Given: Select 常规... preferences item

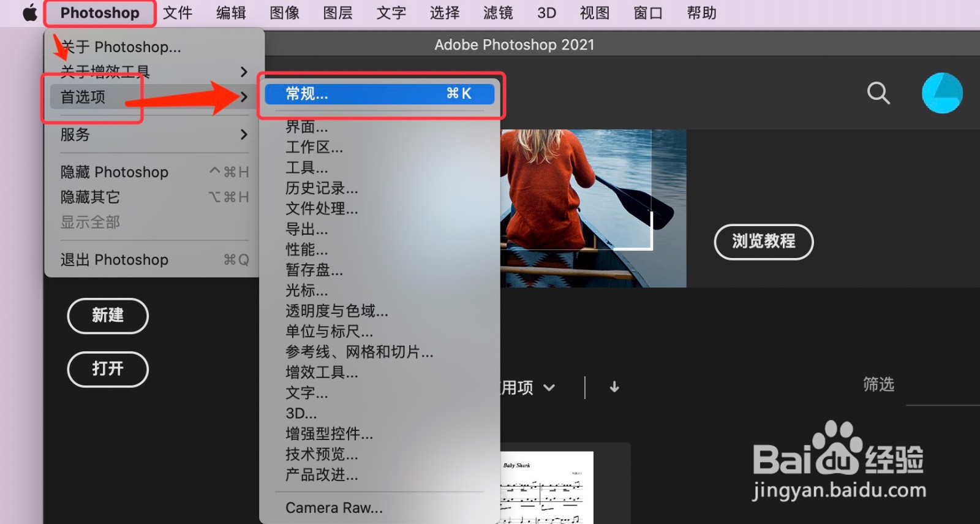Looking at the screenshot, I should (380, 93).
